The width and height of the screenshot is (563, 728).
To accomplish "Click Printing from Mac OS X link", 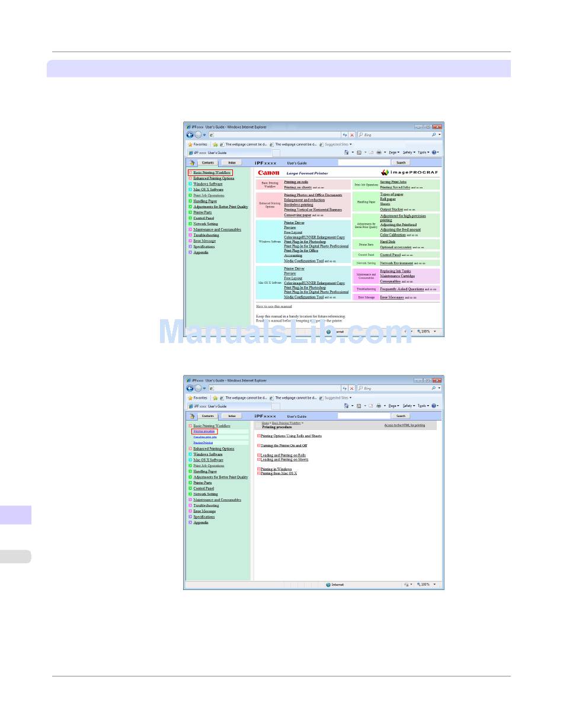I will [279, 473].
